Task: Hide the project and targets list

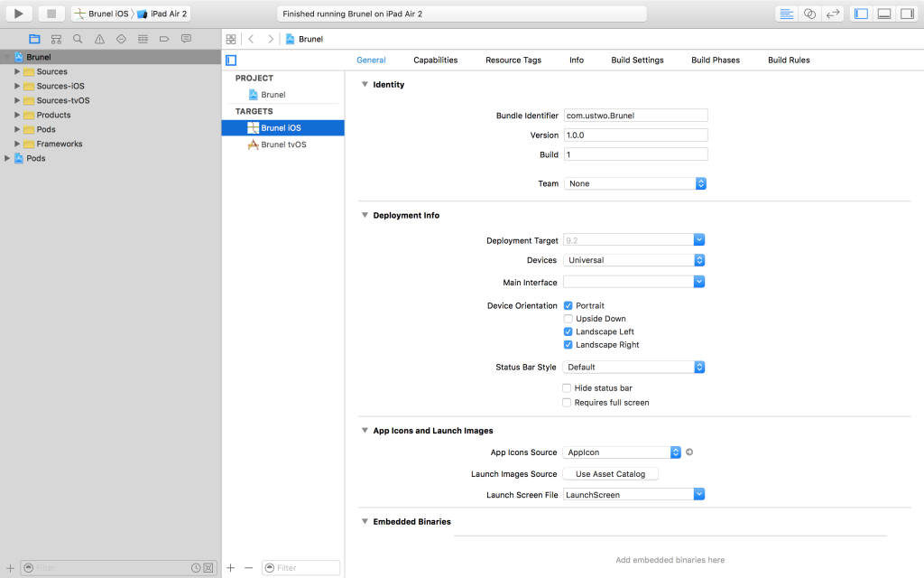Action: (x=231, y=61)
